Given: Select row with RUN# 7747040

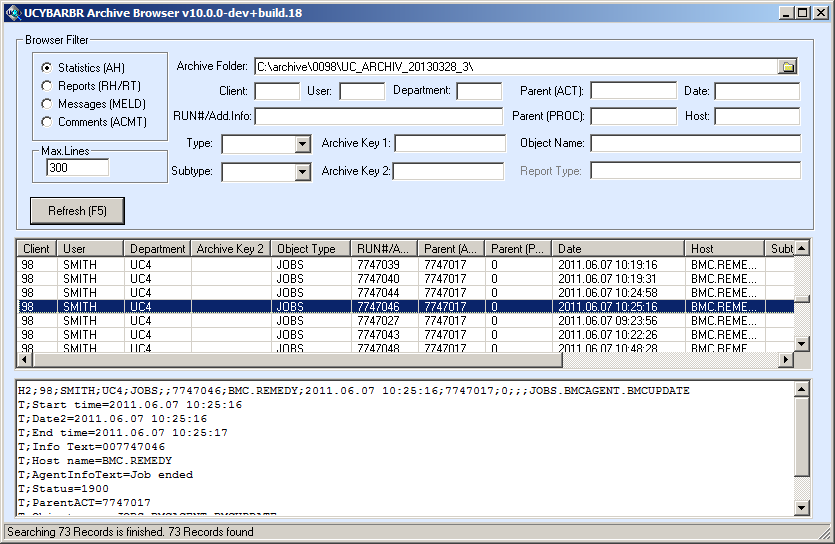Looking at the screenshot, I should pyautogui.click(x=406, y=278).
